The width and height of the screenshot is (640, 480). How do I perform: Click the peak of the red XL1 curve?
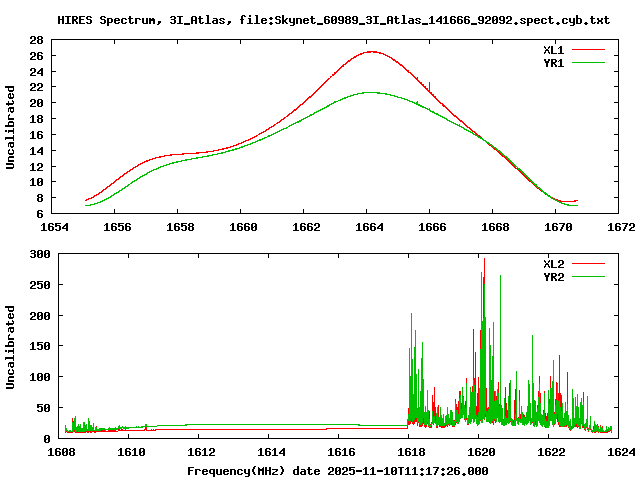371,52
